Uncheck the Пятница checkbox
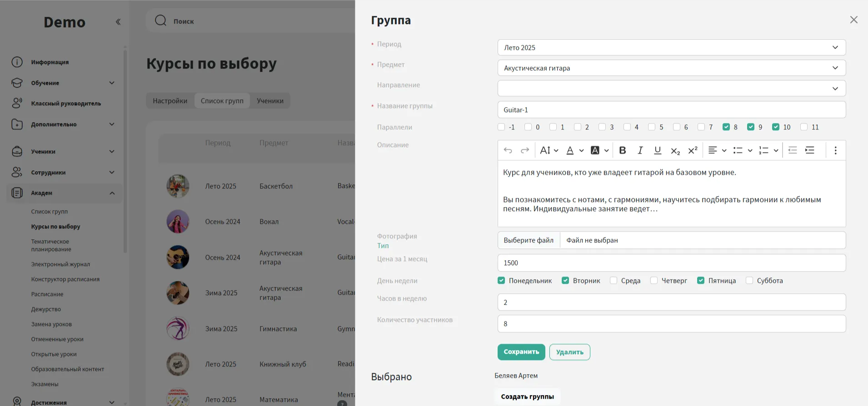The width and height of the screenshot is (868, 406). tap(701, 281)
